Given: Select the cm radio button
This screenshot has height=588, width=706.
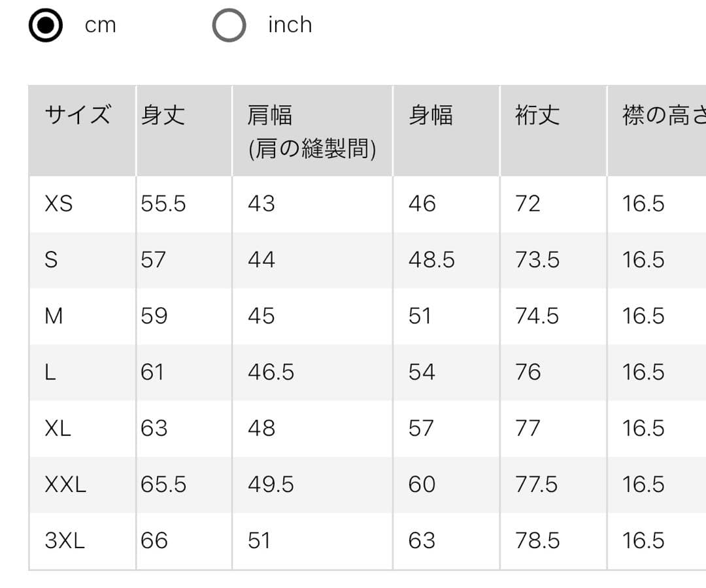Looking at the screenshot, I should (46, 25).
